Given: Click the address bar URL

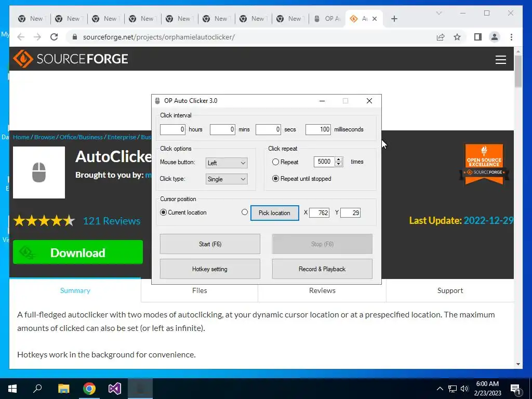Looking at the screenshot, I should (x=159, y=37).
